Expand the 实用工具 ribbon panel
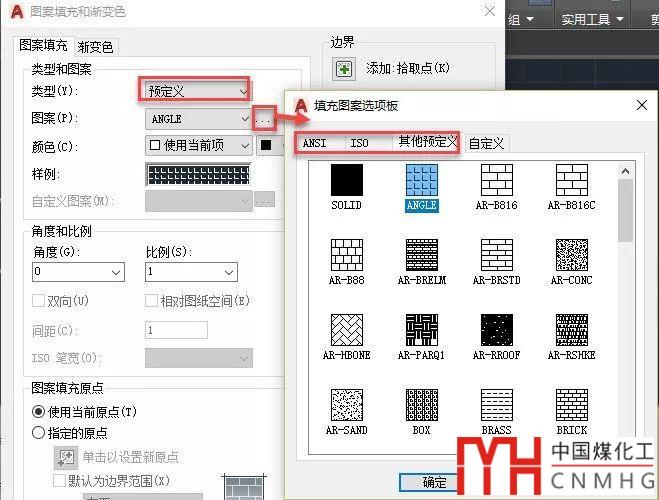The width and height of the screenshot is (659, 500). (592, 19)
